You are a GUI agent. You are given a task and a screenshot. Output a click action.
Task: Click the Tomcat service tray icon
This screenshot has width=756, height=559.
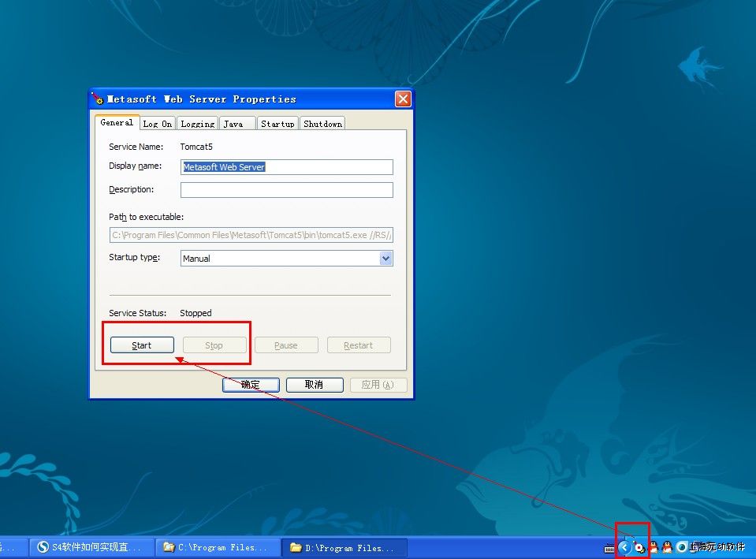coord(639,547)
